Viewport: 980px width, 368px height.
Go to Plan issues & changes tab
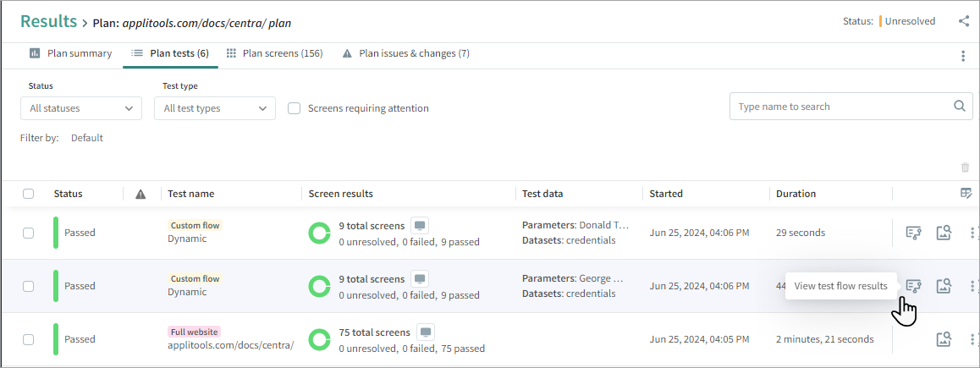click(x=406, y=53)
